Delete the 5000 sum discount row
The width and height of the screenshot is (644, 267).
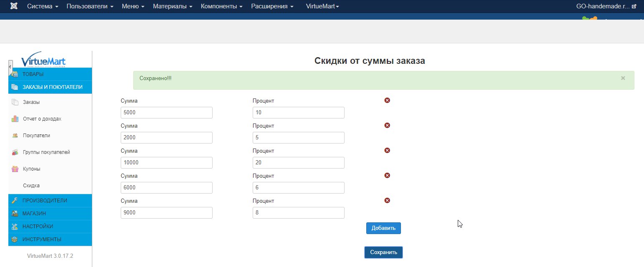click(387, 100)
